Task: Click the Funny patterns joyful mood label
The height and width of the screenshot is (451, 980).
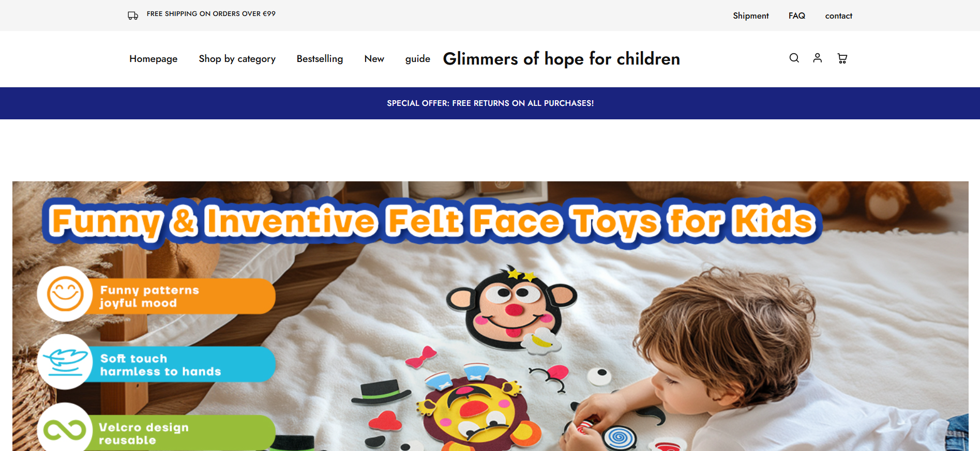Action: tap(149, 297)
